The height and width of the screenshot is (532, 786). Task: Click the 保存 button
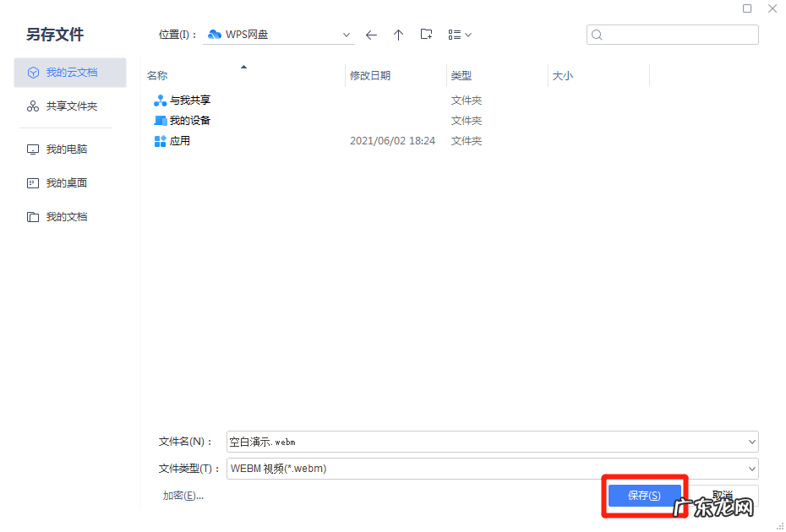(x=644, y=496)
